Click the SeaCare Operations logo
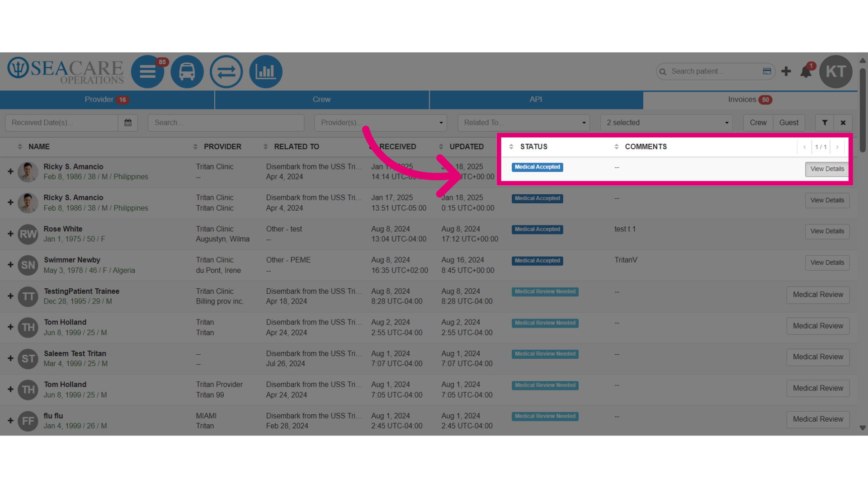Screen dimensions: 868x488 66,71
